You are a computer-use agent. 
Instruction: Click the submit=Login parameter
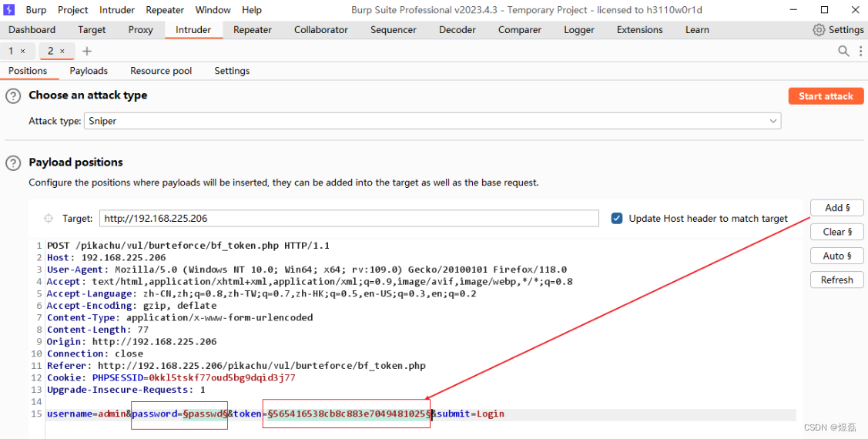click(471, 414)
